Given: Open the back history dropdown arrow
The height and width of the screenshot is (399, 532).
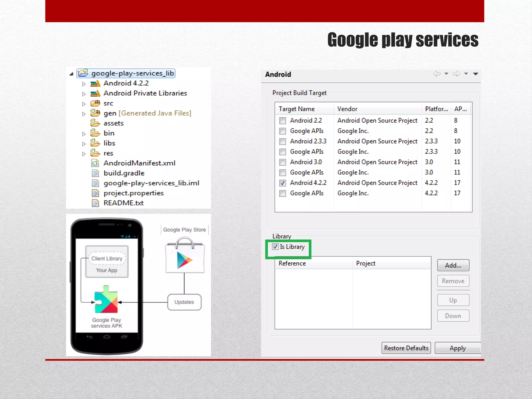Looking at the screenshot, I should coord(446,74).
